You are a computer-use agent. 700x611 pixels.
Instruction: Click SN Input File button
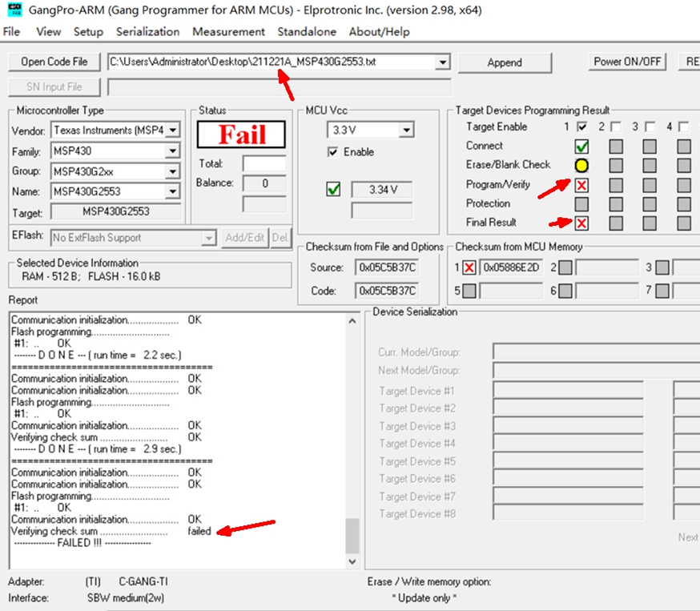[x=54, y=86]
